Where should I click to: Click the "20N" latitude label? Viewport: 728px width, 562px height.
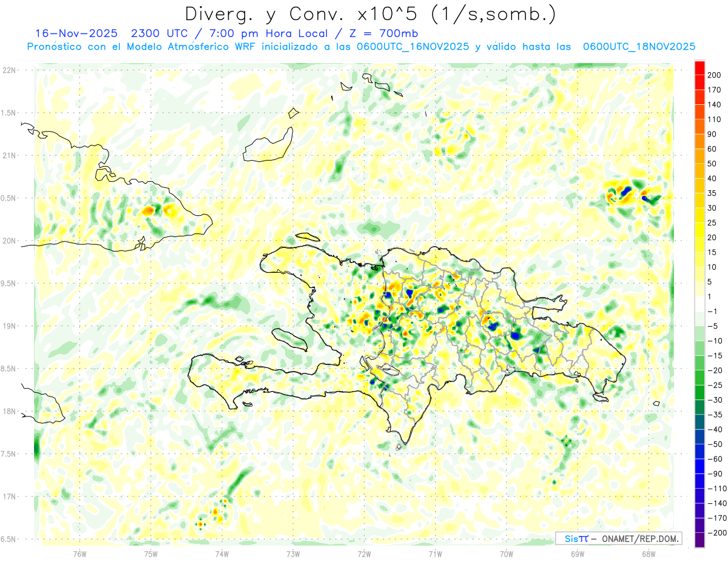(x=9, y=241)
